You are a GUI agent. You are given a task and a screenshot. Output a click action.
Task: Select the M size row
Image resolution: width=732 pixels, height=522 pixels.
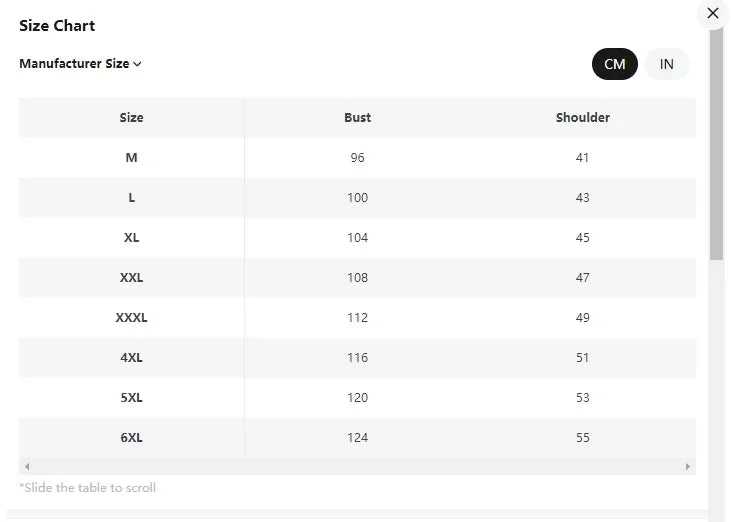pos(131,158)
